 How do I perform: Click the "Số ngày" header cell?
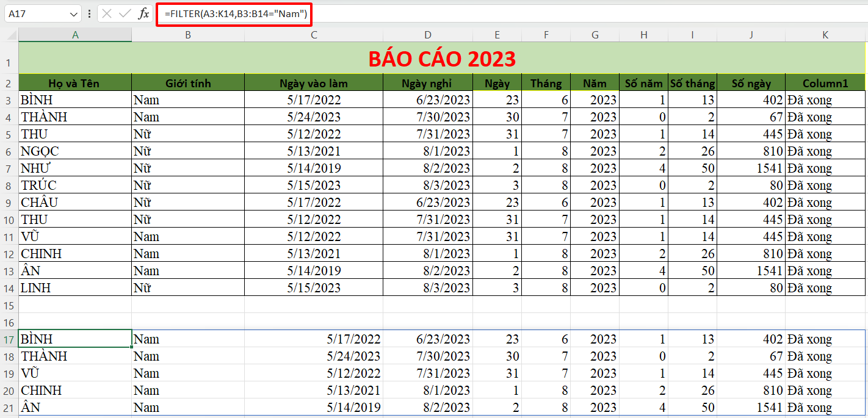point(751,83)
